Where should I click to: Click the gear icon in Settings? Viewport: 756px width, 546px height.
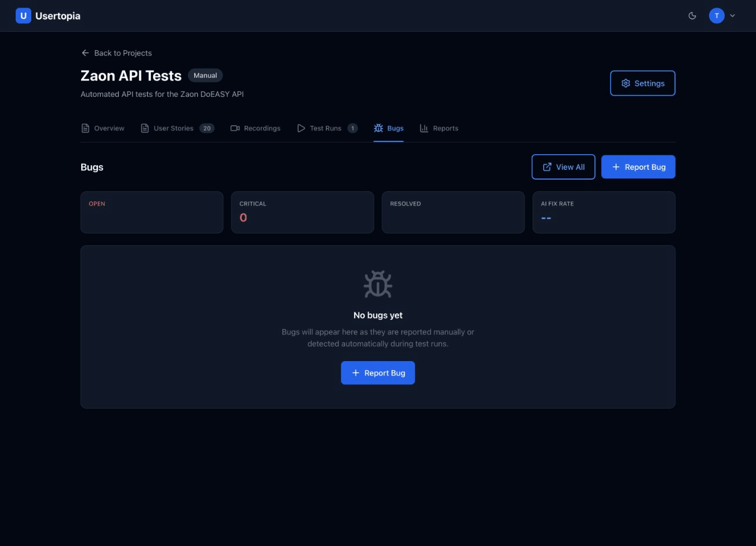(x=626, y=83)
